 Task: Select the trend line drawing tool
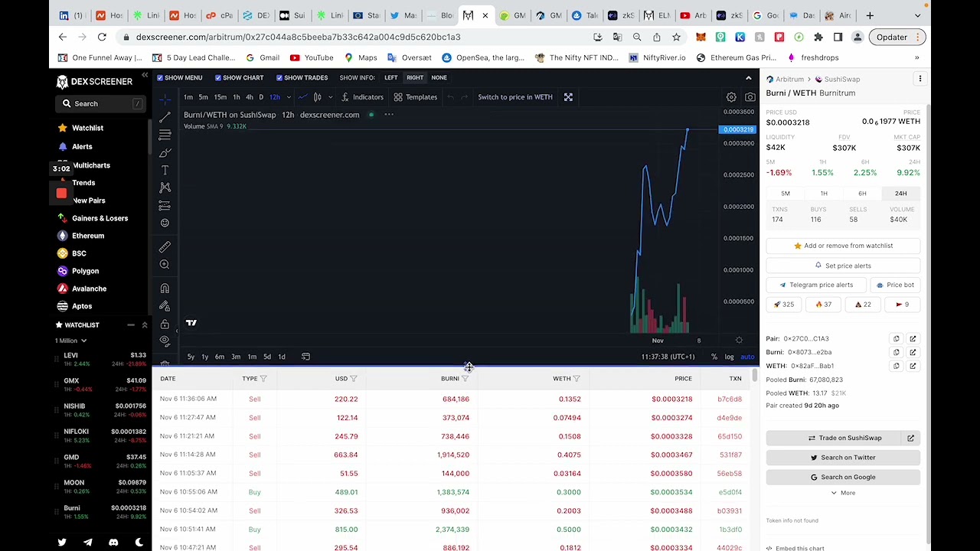tap(165, 117)
